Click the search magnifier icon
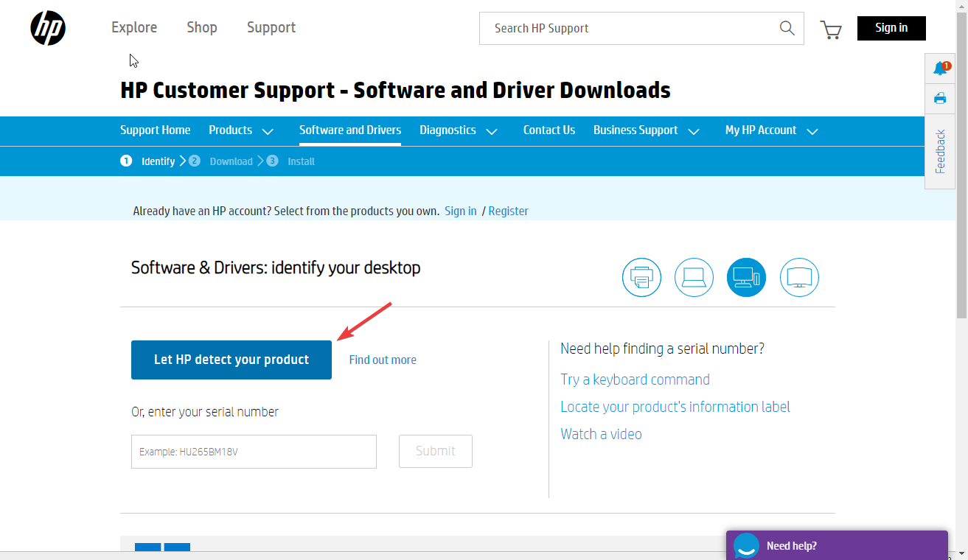968x560 pixels. point(787,28)
